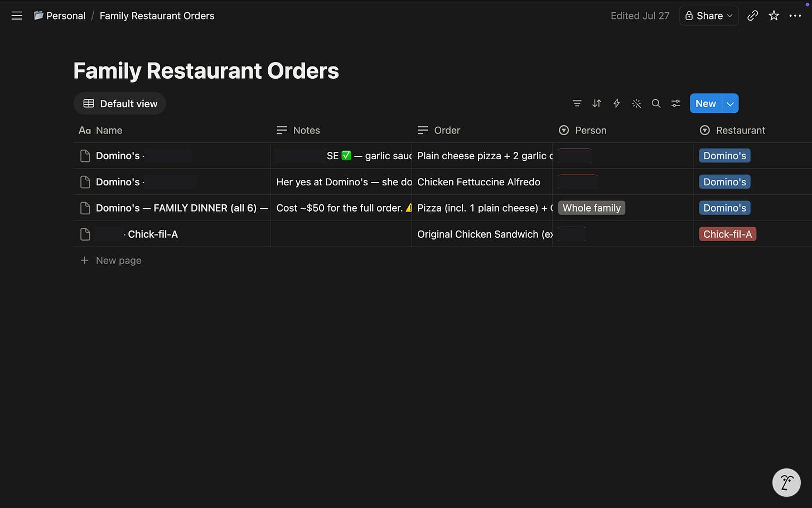Select the Default view tab

120,103
